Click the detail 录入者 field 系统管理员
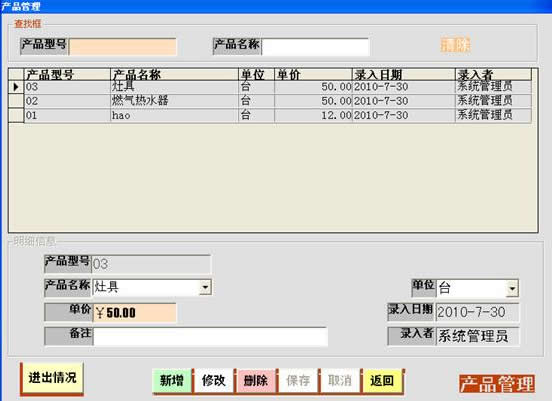Viewport: 552px width, 401px height. pos(477,336)
